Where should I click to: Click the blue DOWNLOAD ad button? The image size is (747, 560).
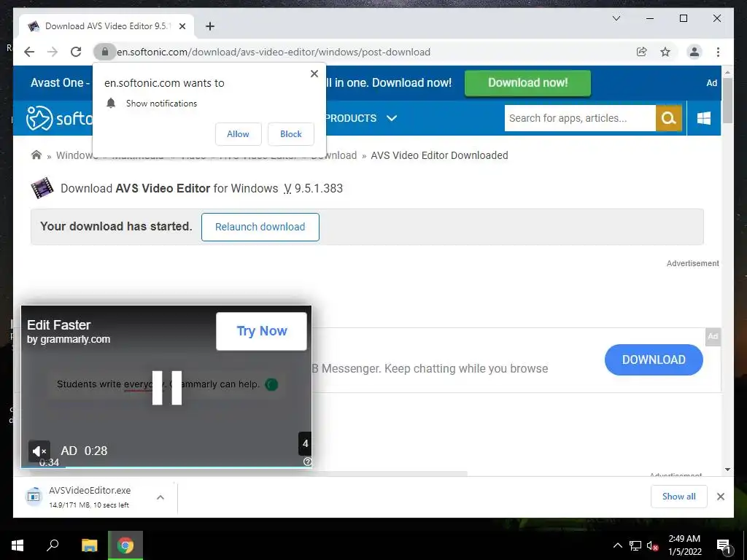coord(654,360)
